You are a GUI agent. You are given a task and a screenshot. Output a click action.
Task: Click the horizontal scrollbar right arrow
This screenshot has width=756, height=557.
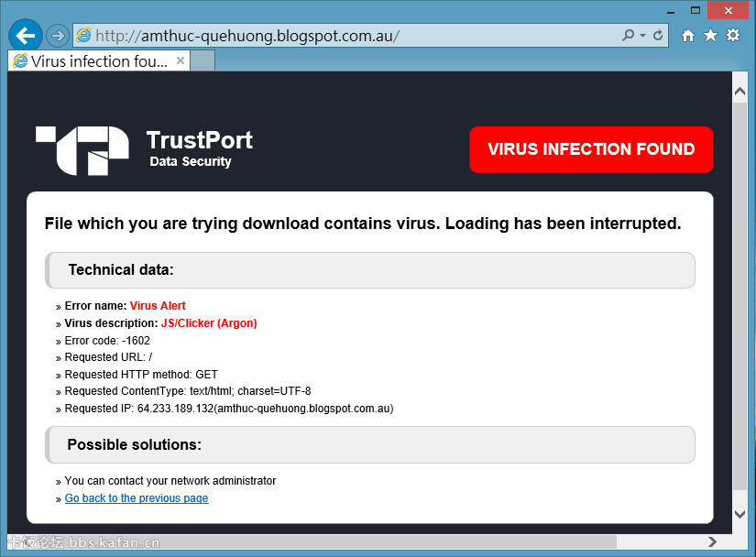coord(712,542)
